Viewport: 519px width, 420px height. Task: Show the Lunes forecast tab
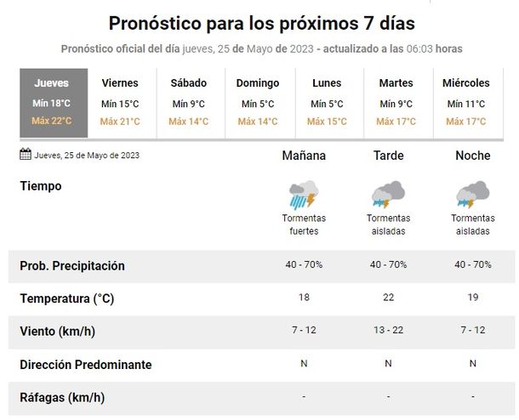327,102
